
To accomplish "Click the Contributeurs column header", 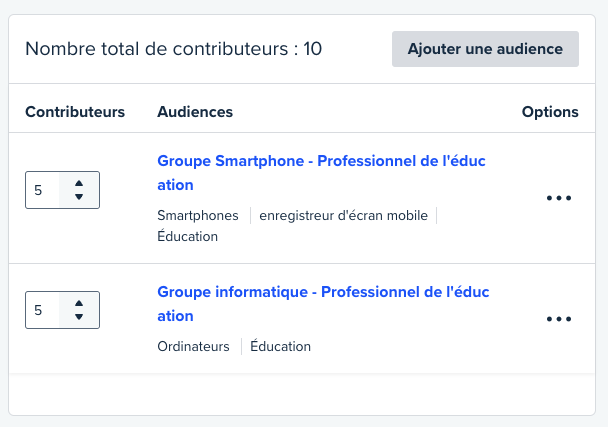I will [x=75, y=112].
